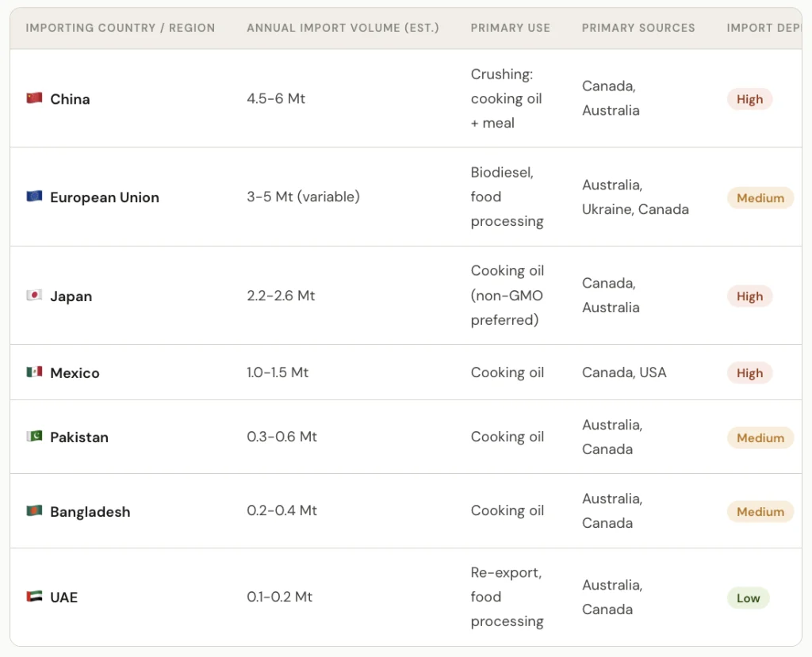Click the UAE flag icon
The image size is (812, 657).
(34, 596)
